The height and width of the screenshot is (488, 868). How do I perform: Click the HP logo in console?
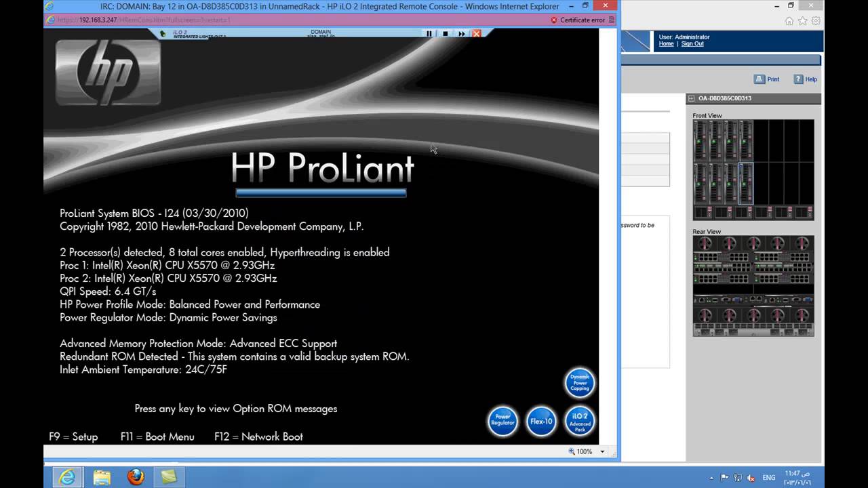[x=108, y=73]
